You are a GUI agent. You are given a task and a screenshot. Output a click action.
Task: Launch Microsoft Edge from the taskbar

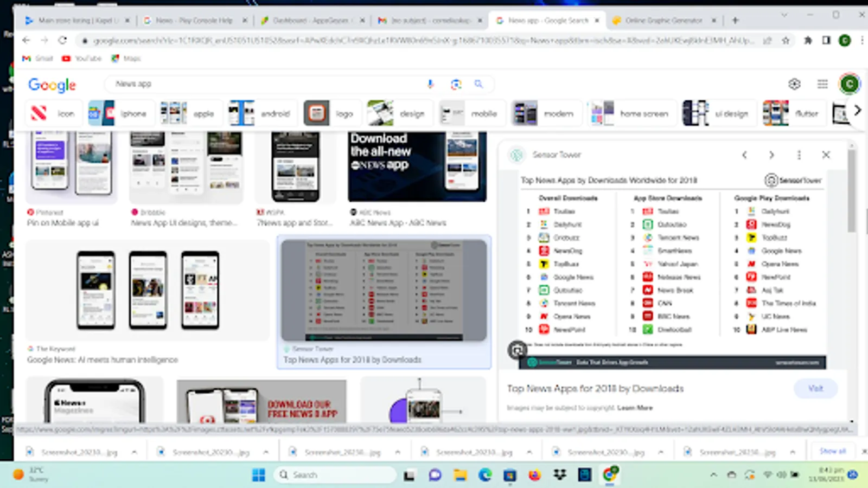(485, 475)
